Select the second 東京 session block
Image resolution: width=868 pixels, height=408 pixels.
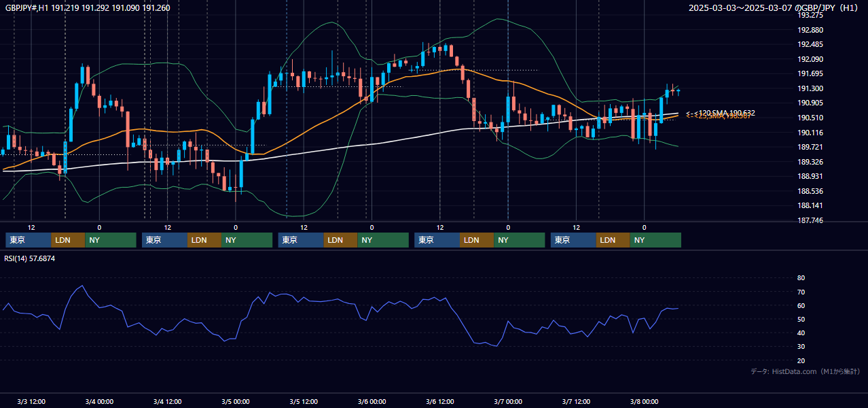click(x=165, y=240)
